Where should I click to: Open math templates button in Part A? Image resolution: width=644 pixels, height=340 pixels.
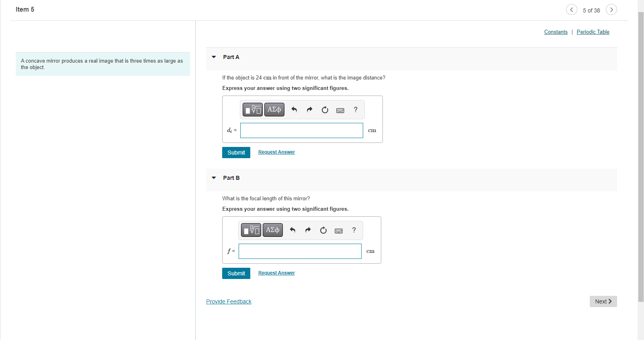click(253, 110)
